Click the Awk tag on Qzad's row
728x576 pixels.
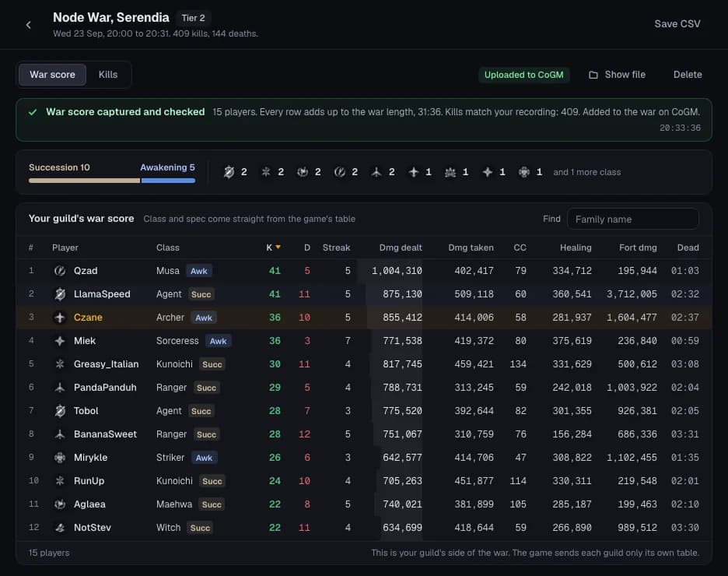click(199, 272)
